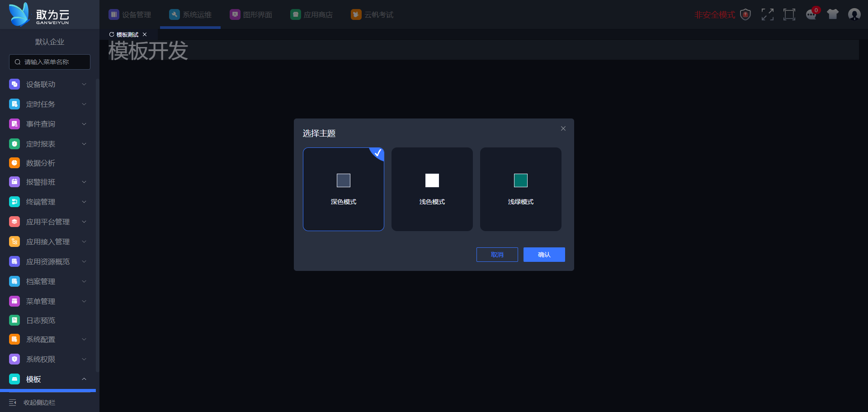868x412 pixels.
Task: Collapse the 模板 menu chevron
Action: 84,379
